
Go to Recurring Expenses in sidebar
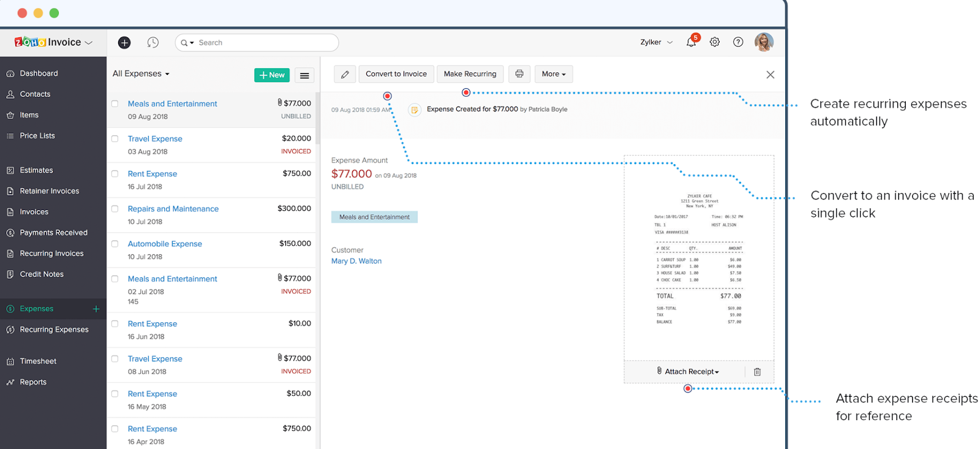point(53,330)
